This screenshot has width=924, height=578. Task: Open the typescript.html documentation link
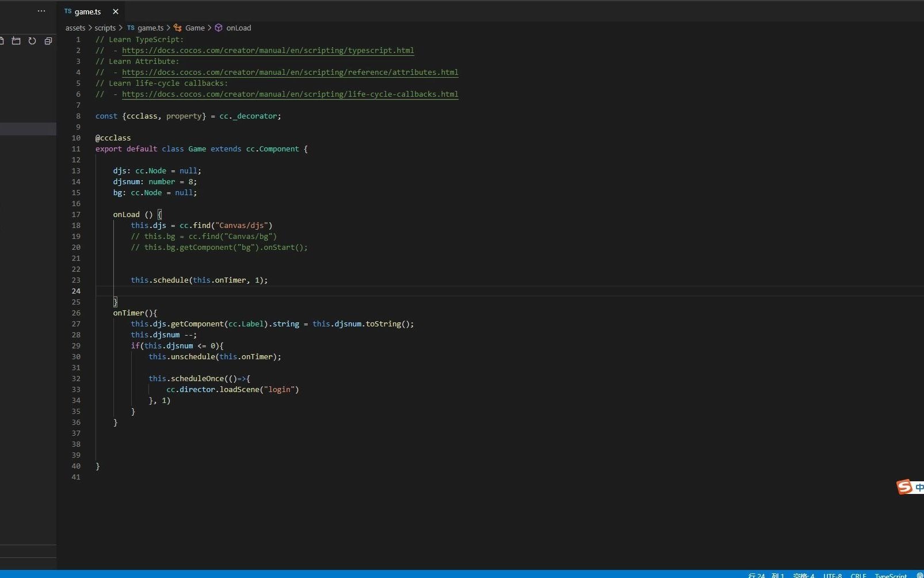(x=268, y=50)
